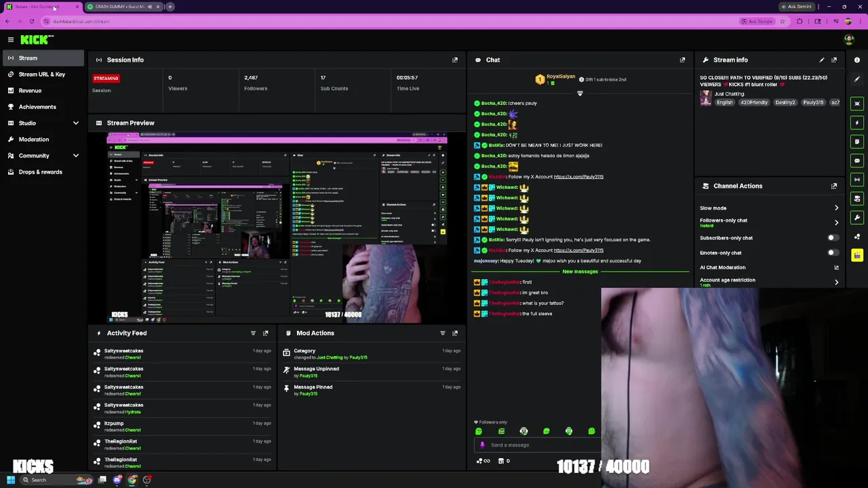Image resolution: width=868 pixels, height=488 pixels.
Task: Switch to the CRASH DUMMY browser tab
Action: click(122, 7)
